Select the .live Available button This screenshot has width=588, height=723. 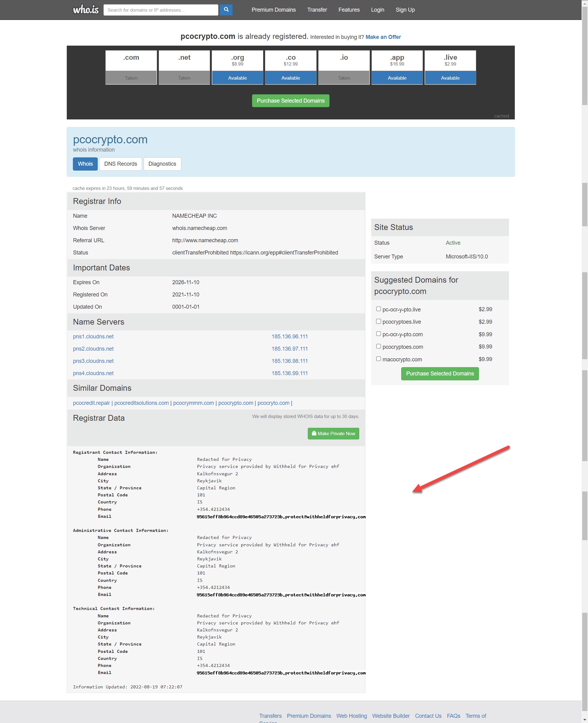[x=450, y=78]
